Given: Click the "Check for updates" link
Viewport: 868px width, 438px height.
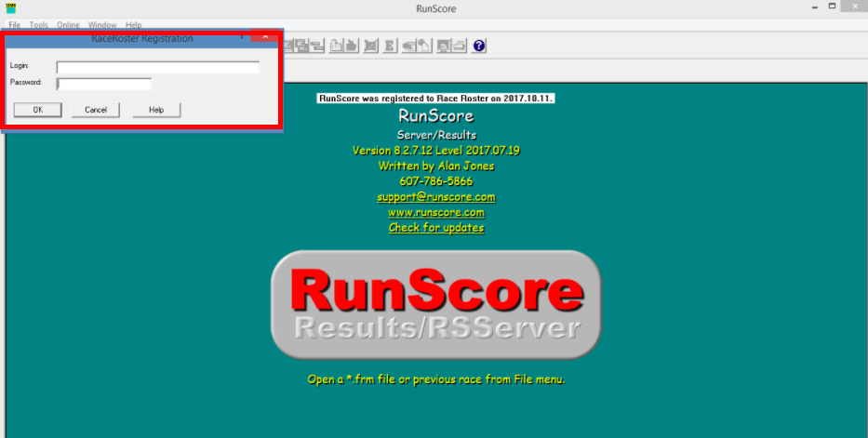Looking at the screenshot, I should [435, 228].
